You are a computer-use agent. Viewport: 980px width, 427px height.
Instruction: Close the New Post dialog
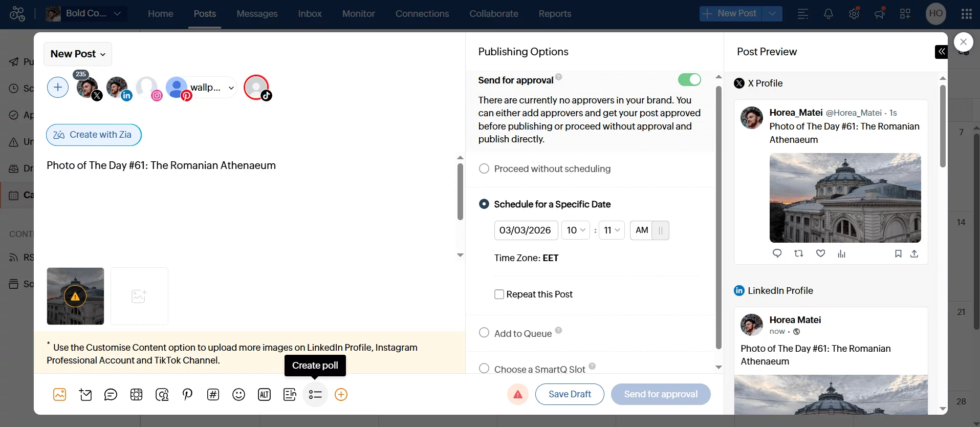coord(964,42)
